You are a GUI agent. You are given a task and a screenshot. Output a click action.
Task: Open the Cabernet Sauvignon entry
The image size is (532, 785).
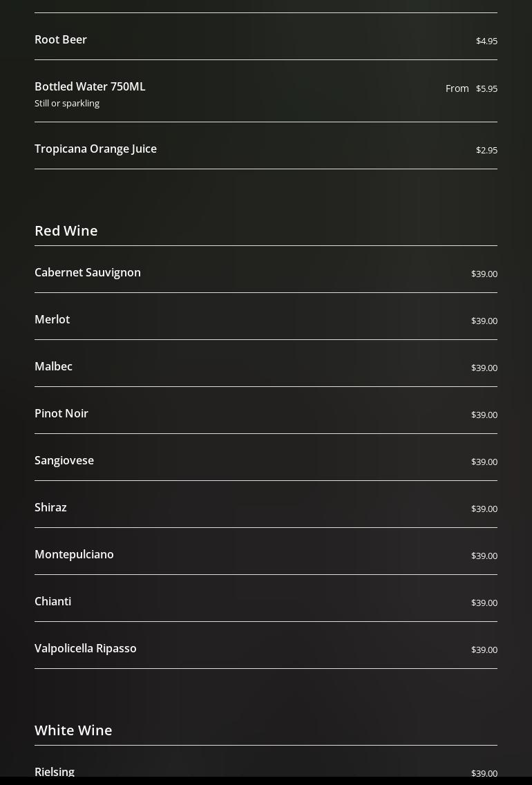click(88, 272)
